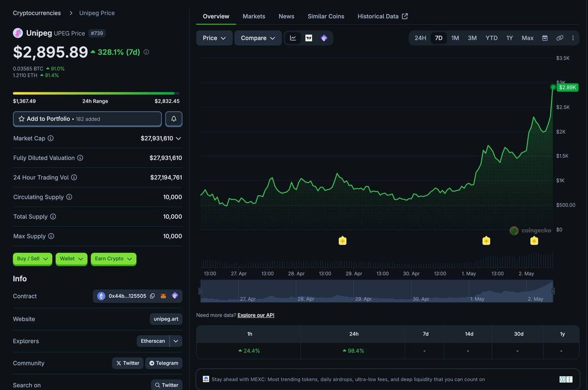Click the Unipeg coin logo
Screen dimensions: 588x390
tap(18, 33)
